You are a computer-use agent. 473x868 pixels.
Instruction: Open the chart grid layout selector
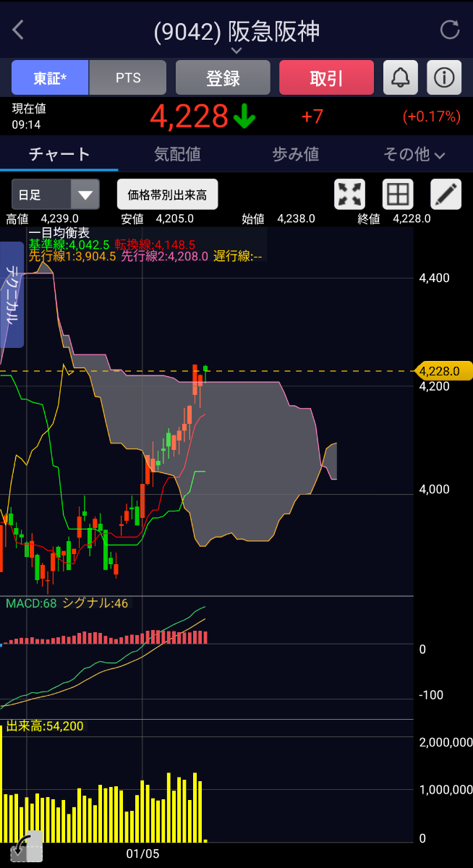click(398, 194)
